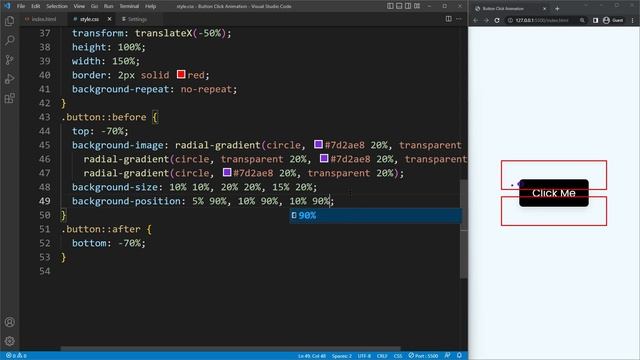The image size is (640, 360).
Task: Click the #7d2ae8 swatch on line 46
Action: [324, 158]
